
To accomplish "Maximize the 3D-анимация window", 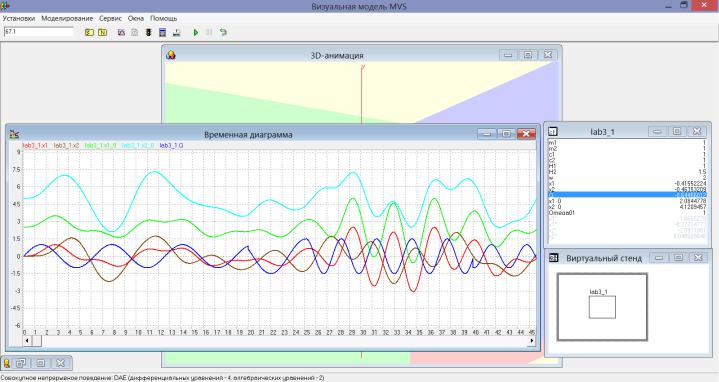I will [x=528, y=55].
